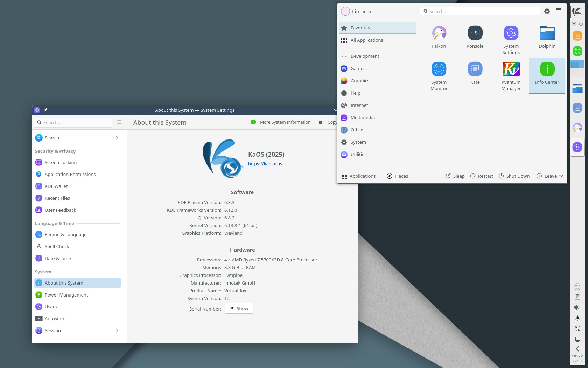
Task: Click the KaOS launcher logo in panel
Action: (x=577, y=12)
